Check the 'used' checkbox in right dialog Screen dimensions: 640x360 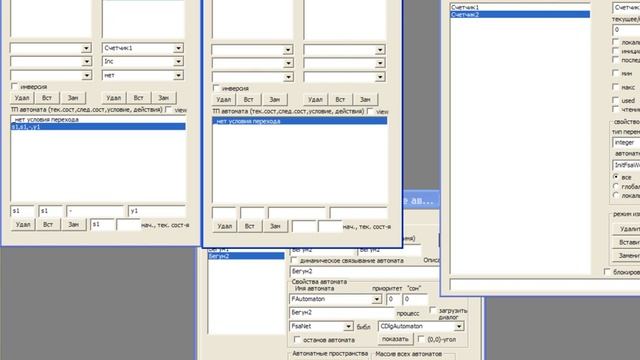616,100
